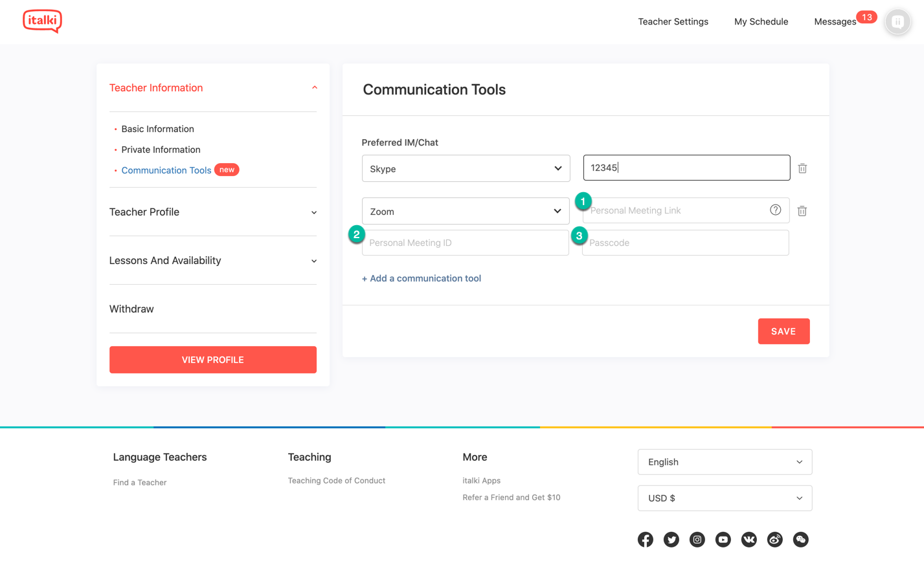
Task: Click the SAVE button
Action: click(783, 331)
